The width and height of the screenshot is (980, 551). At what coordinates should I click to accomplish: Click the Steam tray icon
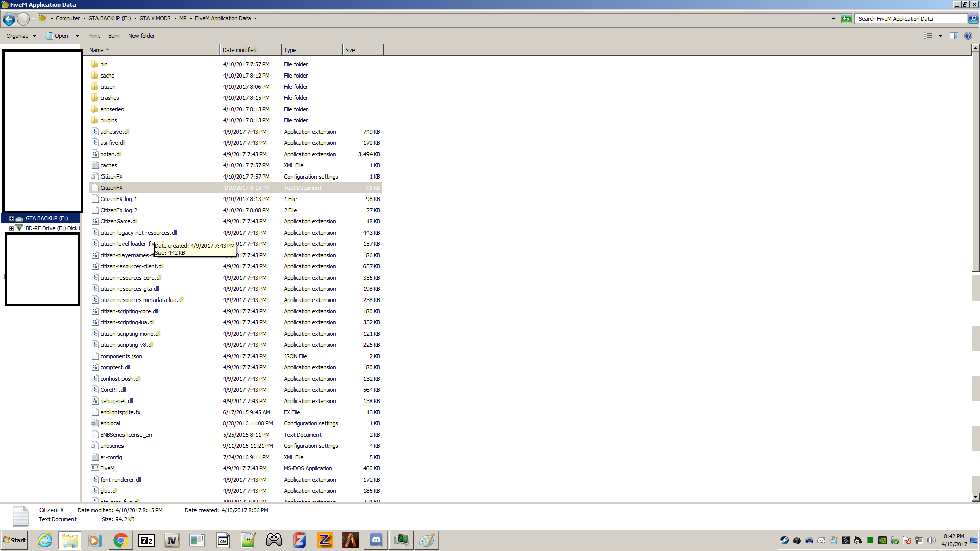tap(785, 540)
